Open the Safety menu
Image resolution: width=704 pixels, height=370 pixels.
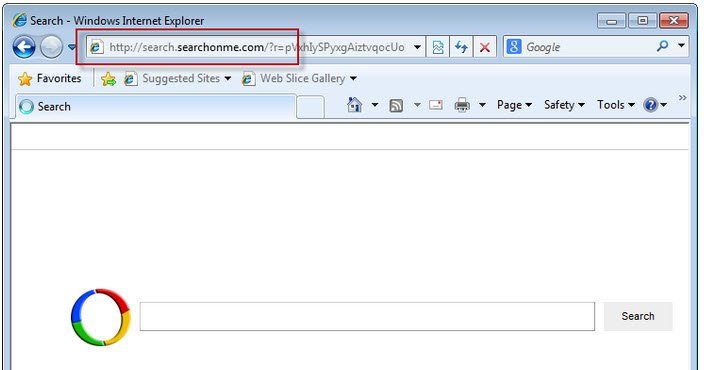tap(564, 105)
